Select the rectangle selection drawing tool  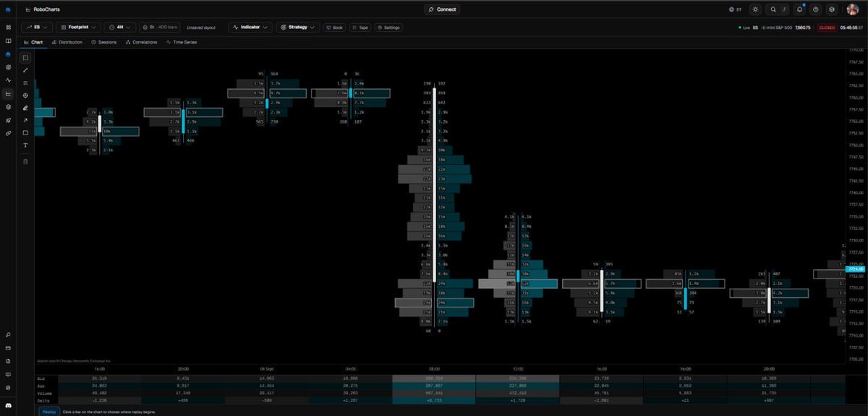(x=25, y=57)
